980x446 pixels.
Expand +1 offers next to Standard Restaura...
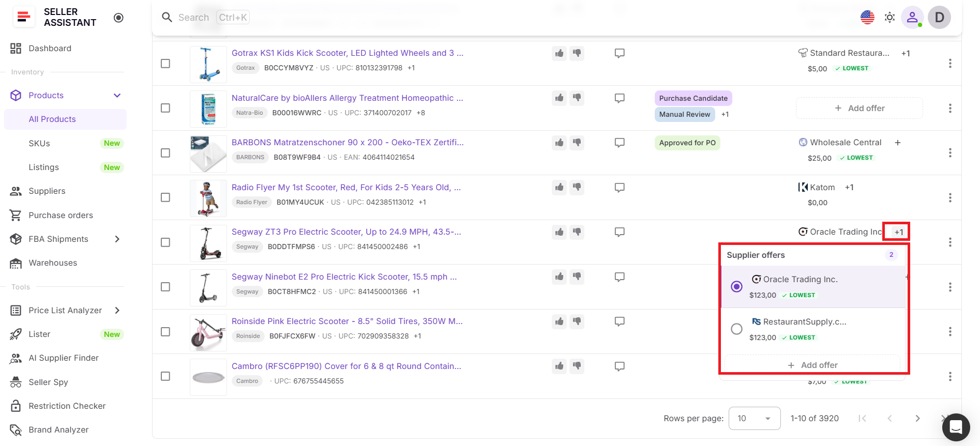(906, 53)
